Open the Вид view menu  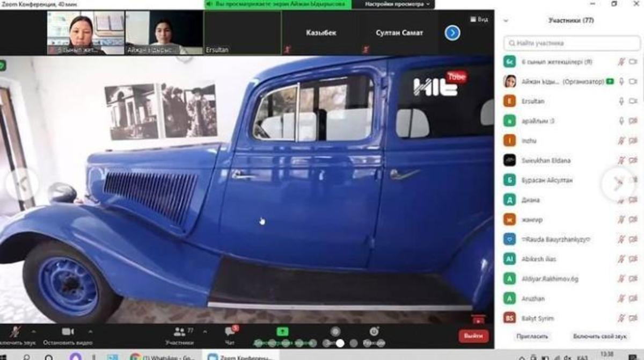pyautogui.click(x=479, y=19)
